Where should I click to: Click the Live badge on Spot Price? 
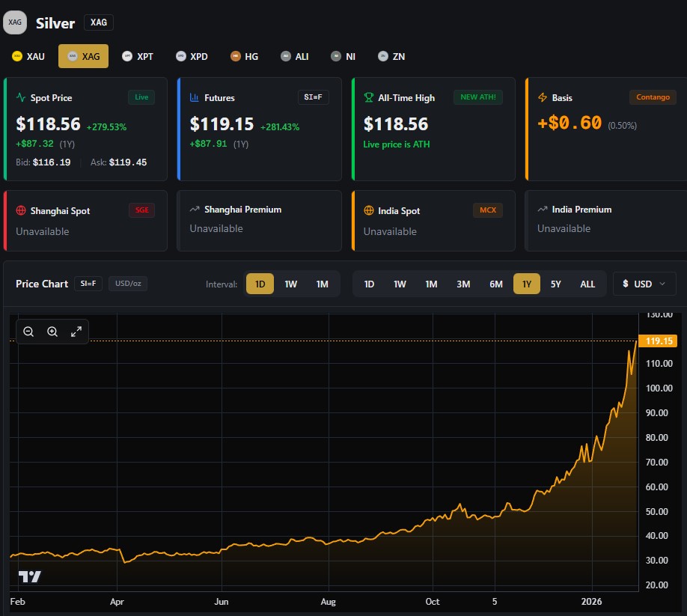[141, 97]
